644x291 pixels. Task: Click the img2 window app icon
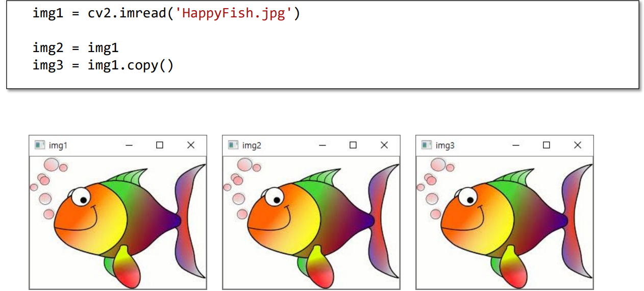[233, 145]
